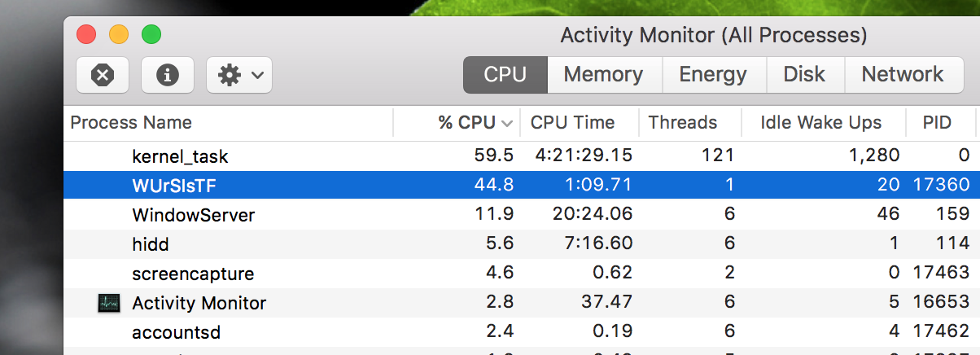This screenshot has width=980, height=355.
Task: Open the Energy tab
Action: pyautogui.click(x=713, y=75)
